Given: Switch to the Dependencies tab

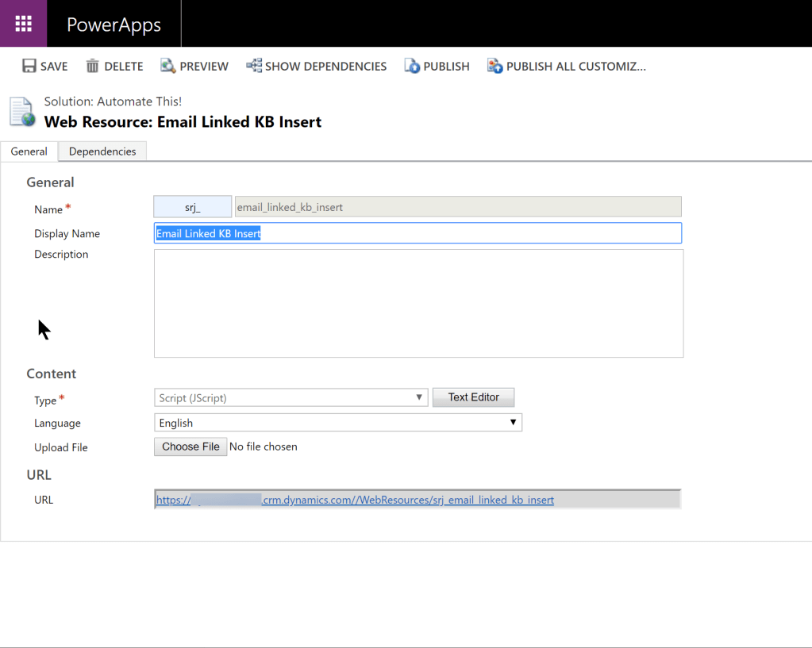Looking at the screenshot, I should point(102,151).
